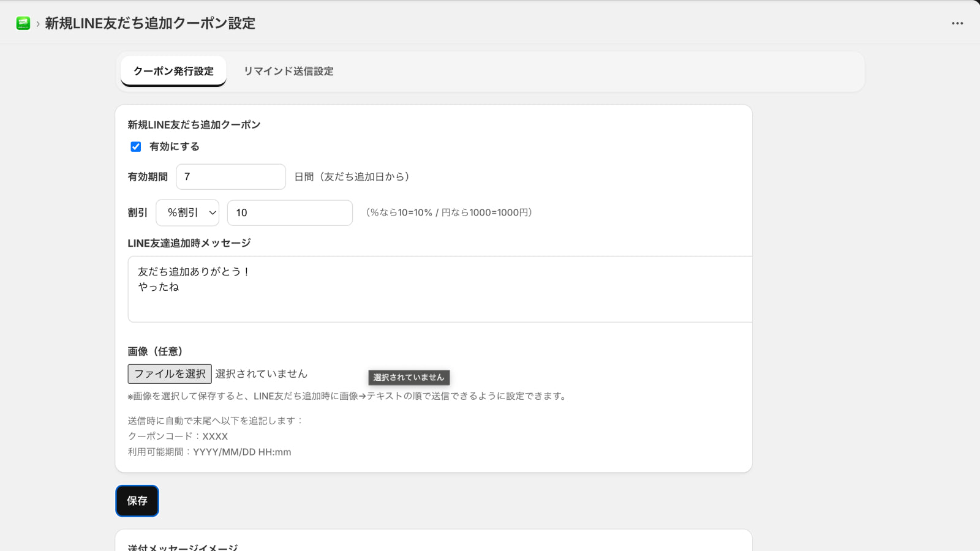Click the validity period field showing 7
Viewport: 980px width, 551px height.
click(x=231, y=176)
